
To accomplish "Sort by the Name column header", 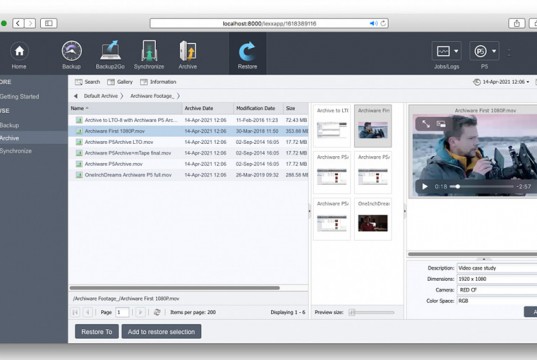I will click(x=125, y=108).
